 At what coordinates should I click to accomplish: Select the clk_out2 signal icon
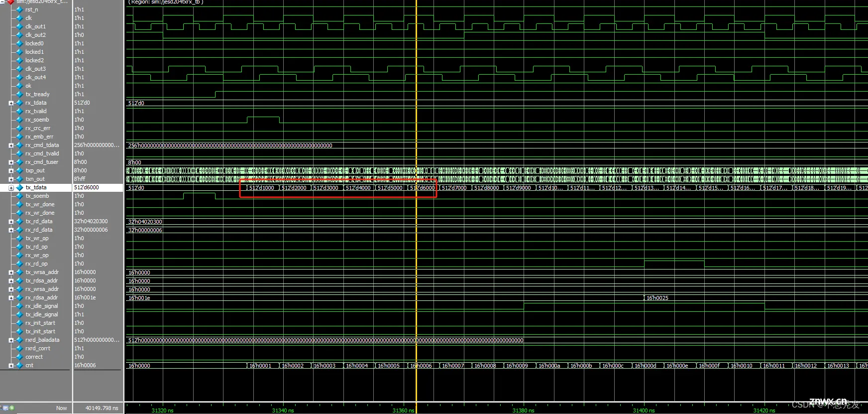click(x=19, y=35)
